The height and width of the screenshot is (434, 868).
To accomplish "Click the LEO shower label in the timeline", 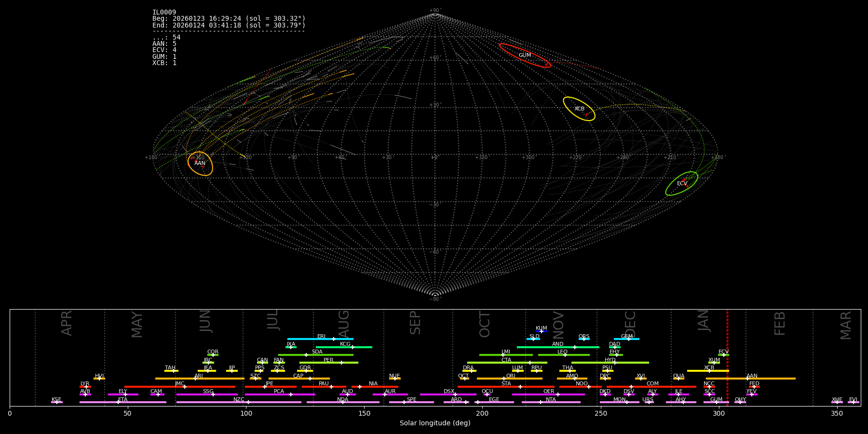I will point(562,352).
